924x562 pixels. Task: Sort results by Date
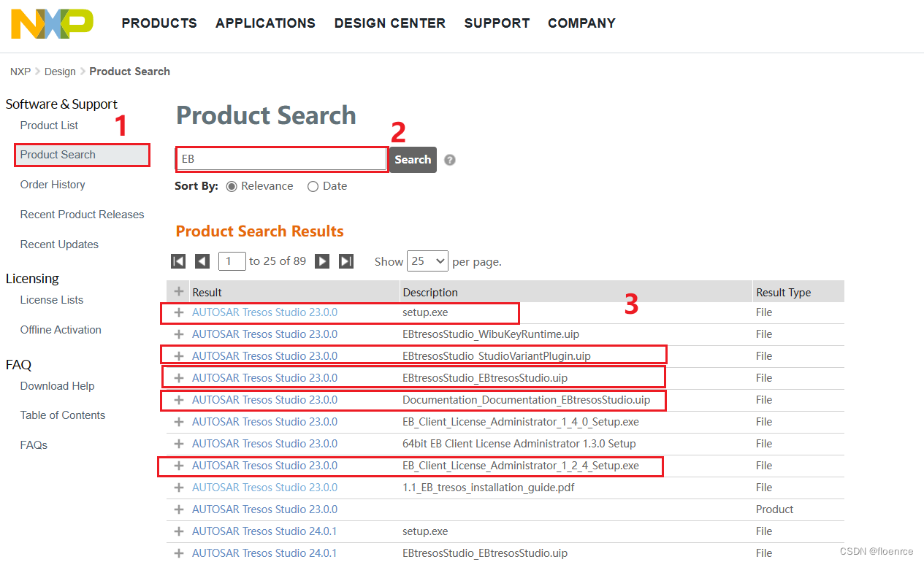[x=313, y=186]
